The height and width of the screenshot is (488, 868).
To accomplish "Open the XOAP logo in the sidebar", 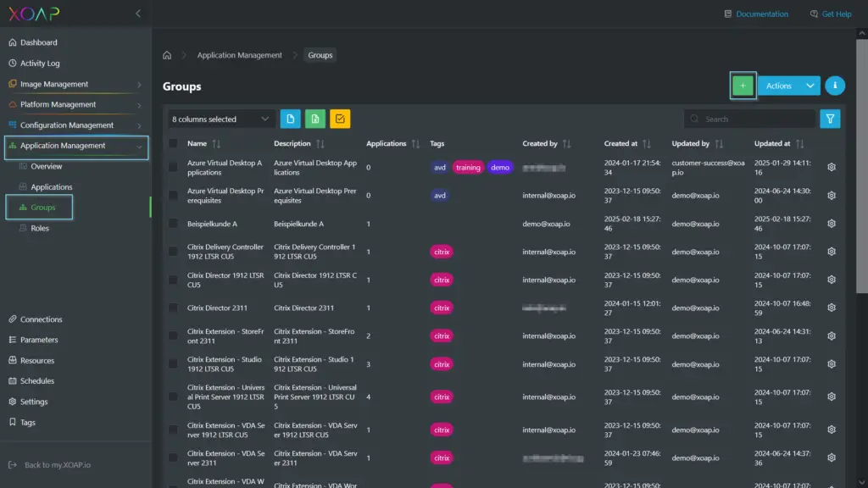I will [x=36, y=14].
